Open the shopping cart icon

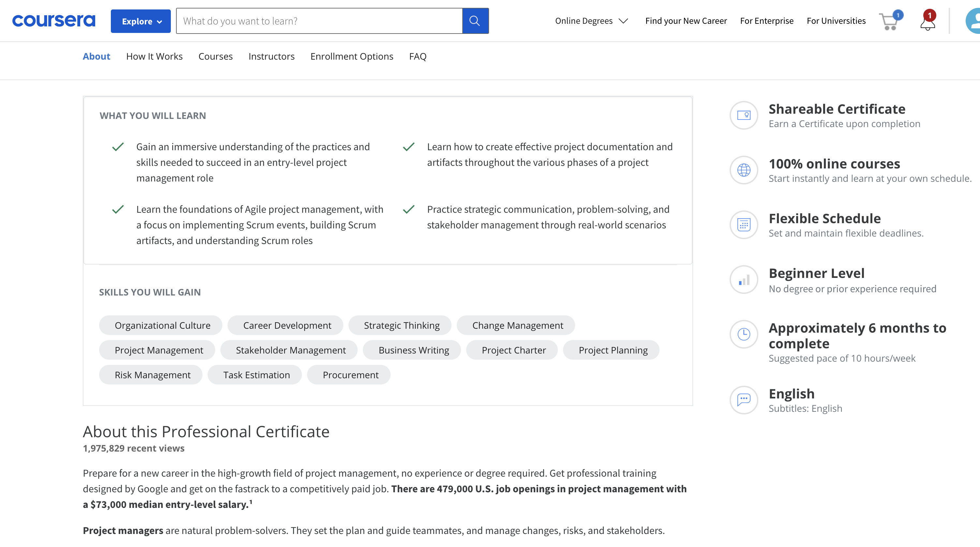[889, 21]
